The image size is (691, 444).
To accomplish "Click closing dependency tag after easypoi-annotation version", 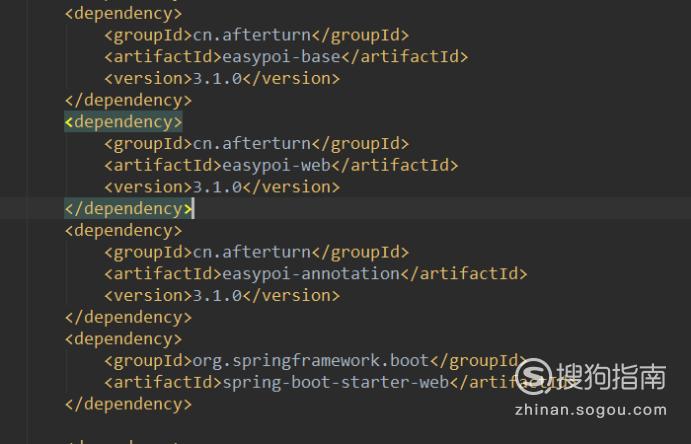I will click(x=128, y=318).
